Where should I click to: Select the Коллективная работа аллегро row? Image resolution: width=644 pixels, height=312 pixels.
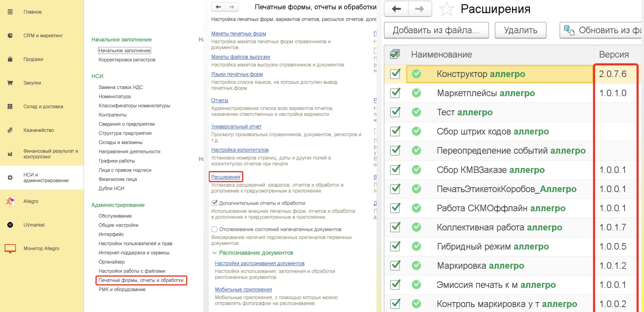tap(512, 227)
